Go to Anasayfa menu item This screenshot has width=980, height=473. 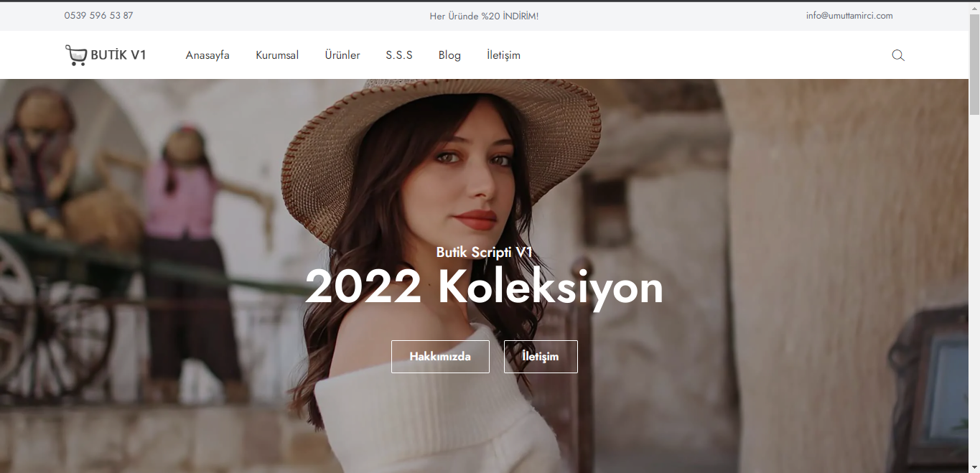click(x=207, y=55)
